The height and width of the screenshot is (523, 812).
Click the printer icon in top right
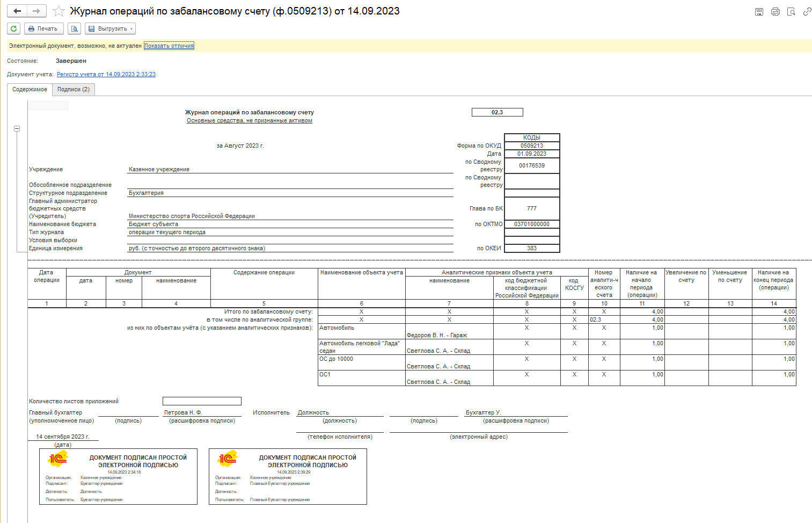[x=775, y=11]
